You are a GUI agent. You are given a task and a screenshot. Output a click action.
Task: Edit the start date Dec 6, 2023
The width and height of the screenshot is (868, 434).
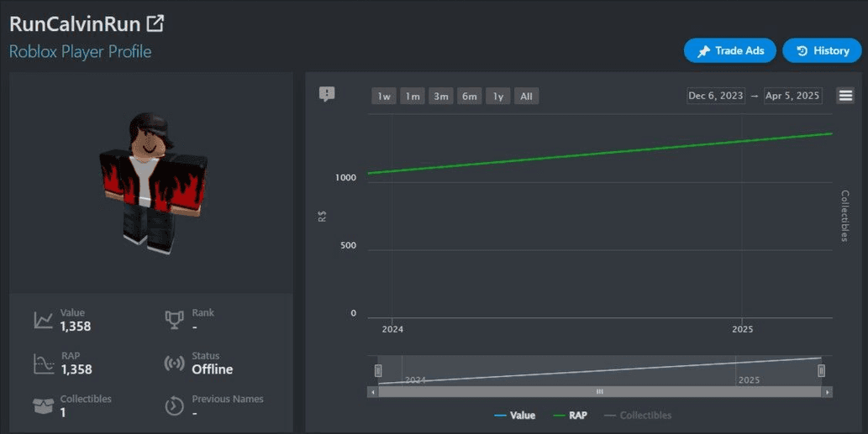click(716, 96)
